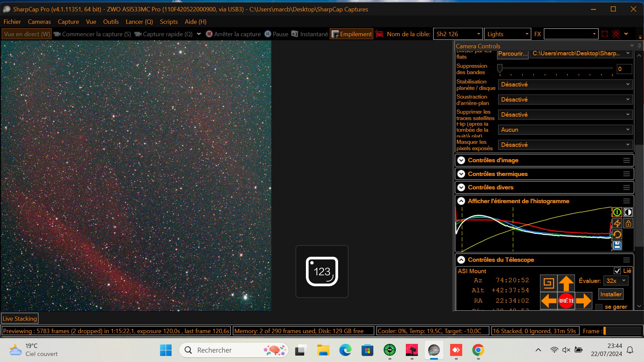Click the Empilement live stacking button
Image resolution: width=644 pixels, height=362 pixels.
pyautogui.click(x=352, y=34)
